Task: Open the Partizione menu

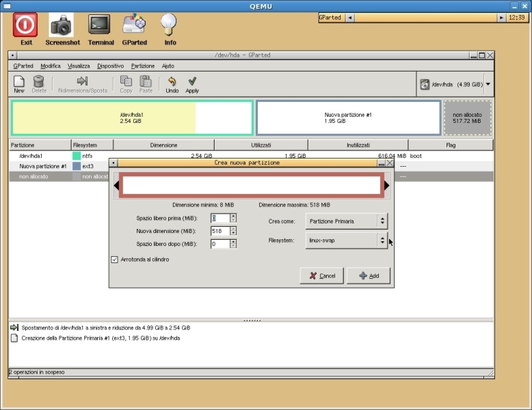Action: (143, 66)
